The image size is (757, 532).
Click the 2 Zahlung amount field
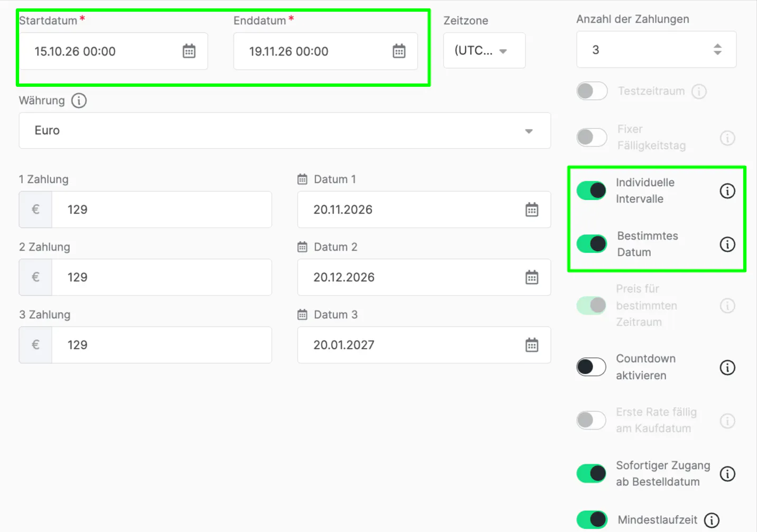coord(162,277)
